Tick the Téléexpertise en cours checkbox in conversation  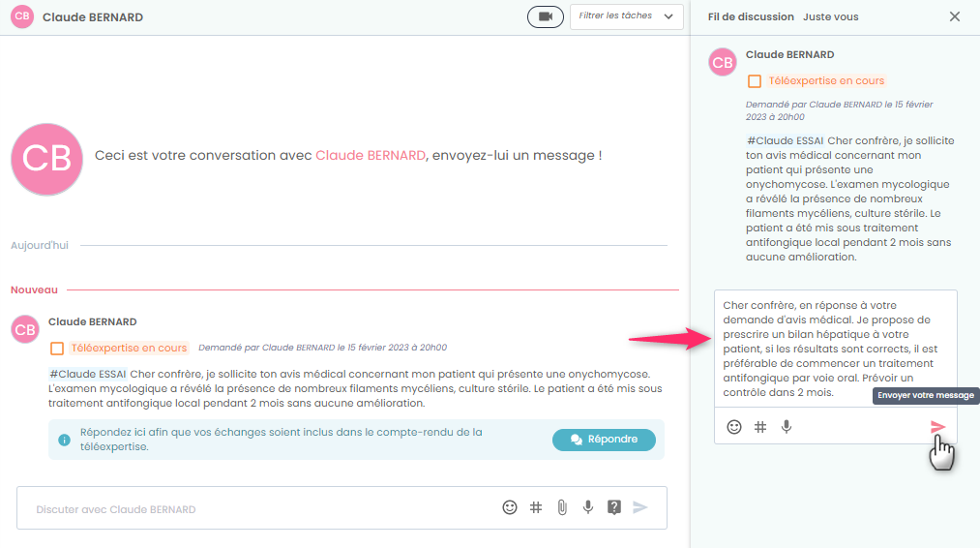pos(57,349)
